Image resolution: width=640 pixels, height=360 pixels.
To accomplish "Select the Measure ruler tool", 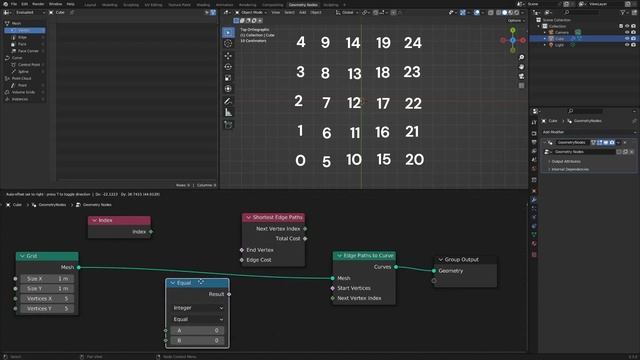I will tap(228, 112).
